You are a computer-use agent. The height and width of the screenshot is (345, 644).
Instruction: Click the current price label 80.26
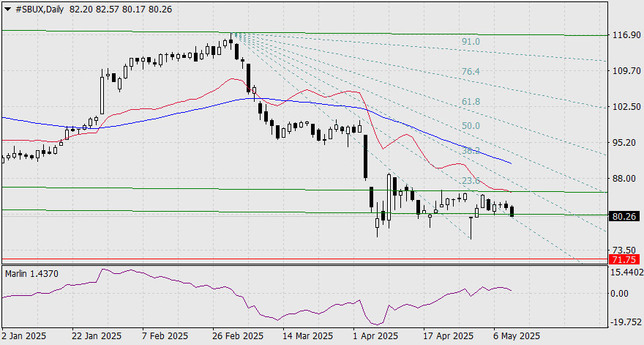(x=624, y=216)
